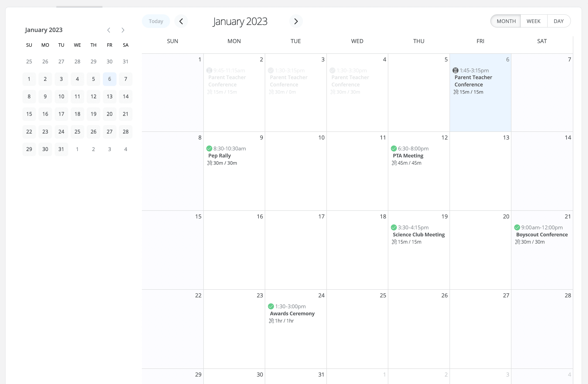Click the hourglass icon on January 6 conference
The width and height of the screenshot is (588, 384).
tap(455, 70)
